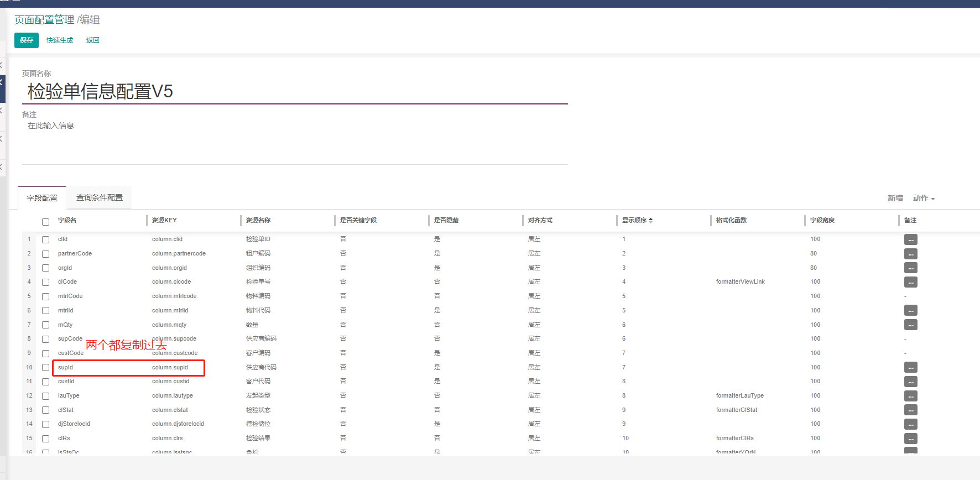980x480 pixels.
Task: Open the remarks ellipsis icon for supId row
Action: 911,367
